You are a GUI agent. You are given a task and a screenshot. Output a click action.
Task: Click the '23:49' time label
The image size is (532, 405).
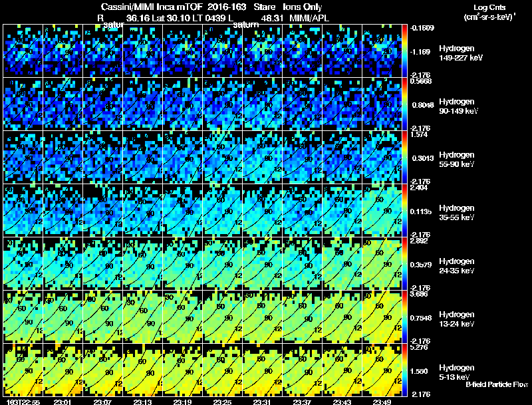[x=382, y=402]
